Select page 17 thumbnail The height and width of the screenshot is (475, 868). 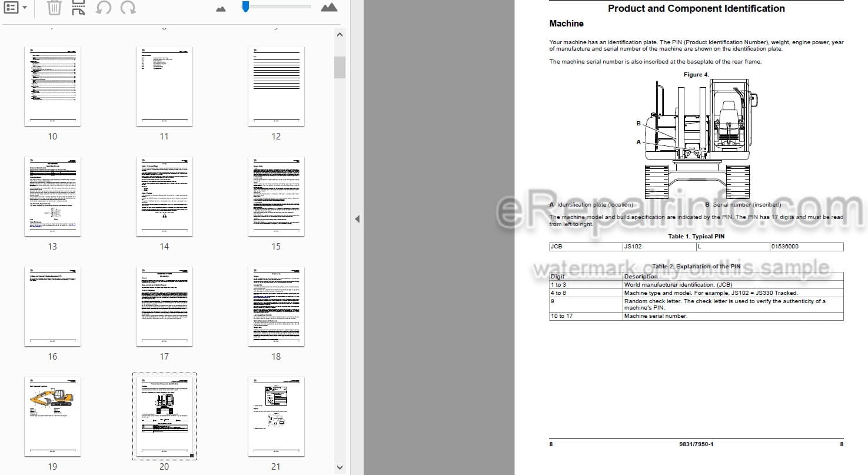[164, 306]
